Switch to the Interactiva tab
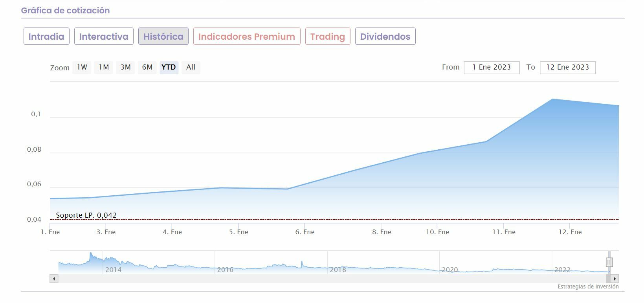Screen dimensions: 644x303 click(104, 37)
